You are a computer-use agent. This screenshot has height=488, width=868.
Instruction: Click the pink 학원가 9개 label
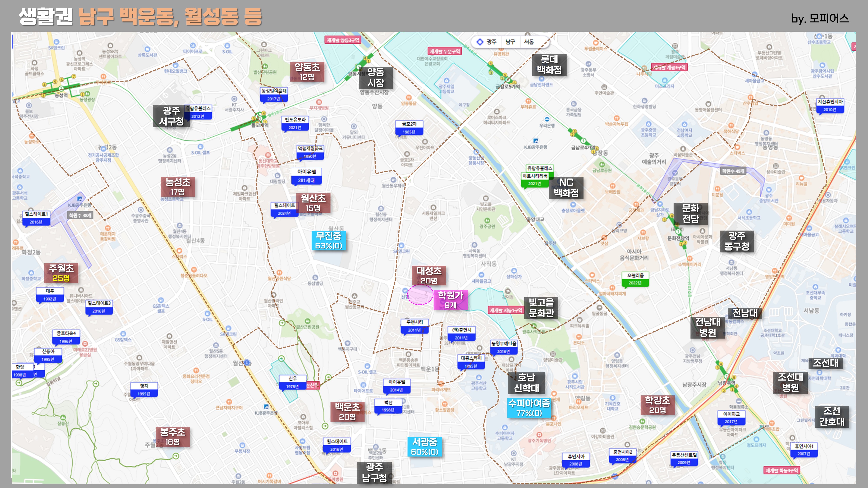pyautogui.click(x=450, y=300)
